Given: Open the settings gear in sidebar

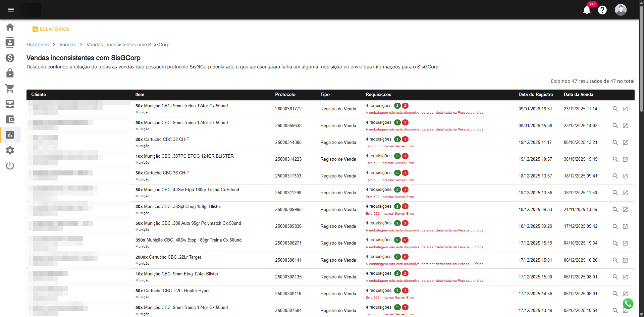Looking at the screenshot, I should (x=10, y=150).
